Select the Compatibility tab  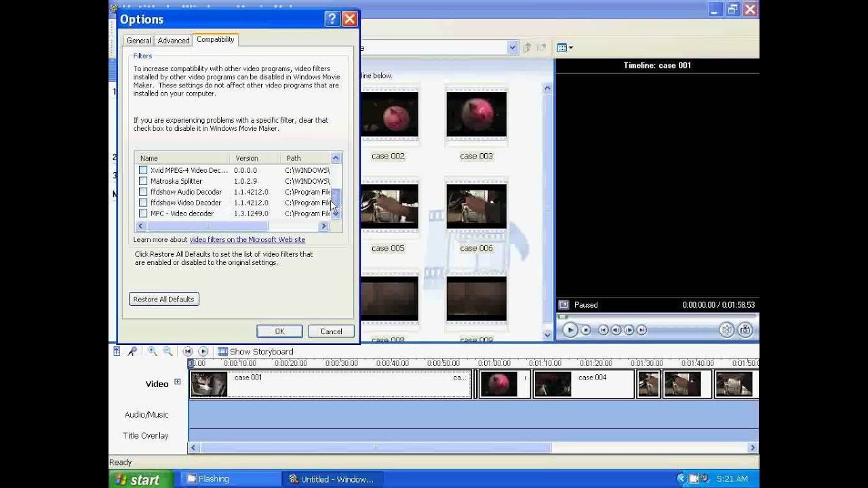coord(216,39)
